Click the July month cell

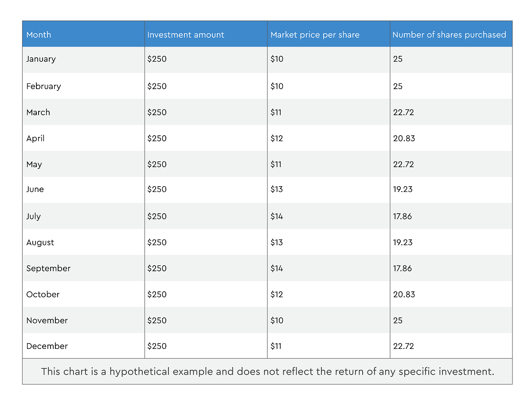coord(33,216)
